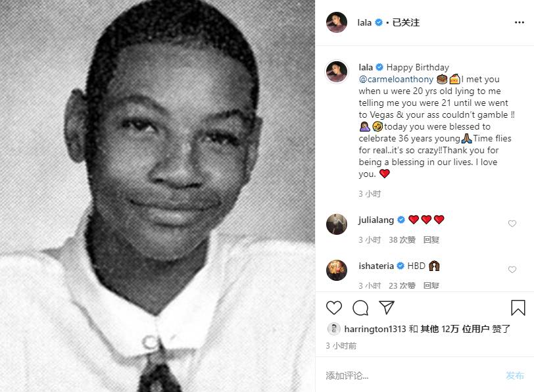Like julialang's comment heart
The width and height of the screenshot is (534, 392).
point(512,224)
